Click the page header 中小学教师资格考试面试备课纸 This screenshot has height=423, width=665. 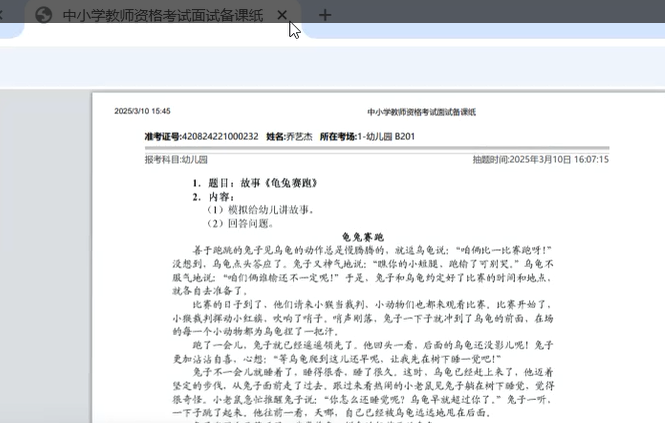422,112
